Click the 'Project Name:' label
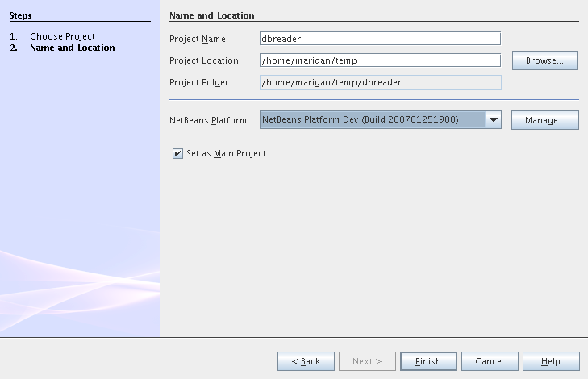This screenshot has height=379, width=588. [199, 39]
